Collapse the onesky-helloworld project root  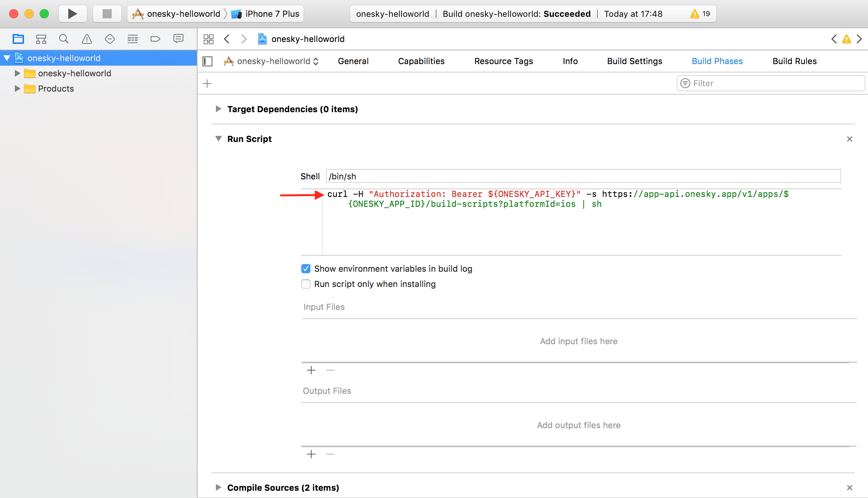[7, 58]
